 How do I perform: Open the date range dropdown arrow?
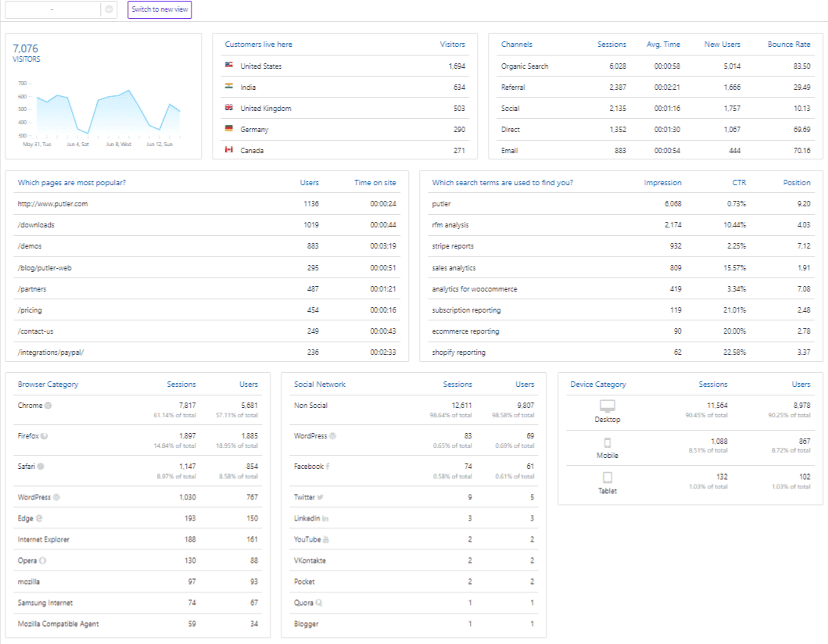coord(109,9)
